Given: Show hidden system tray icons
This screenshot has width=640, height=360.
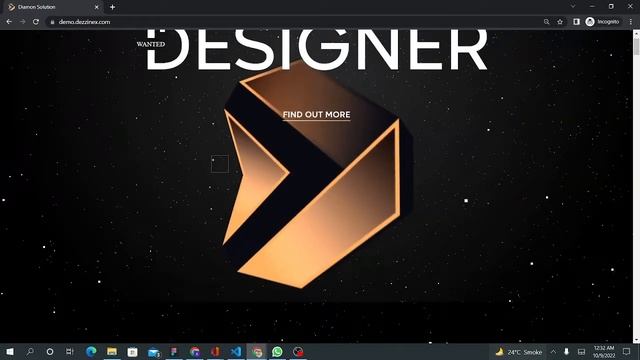Looking at the screenshot, I should point(553,352).
